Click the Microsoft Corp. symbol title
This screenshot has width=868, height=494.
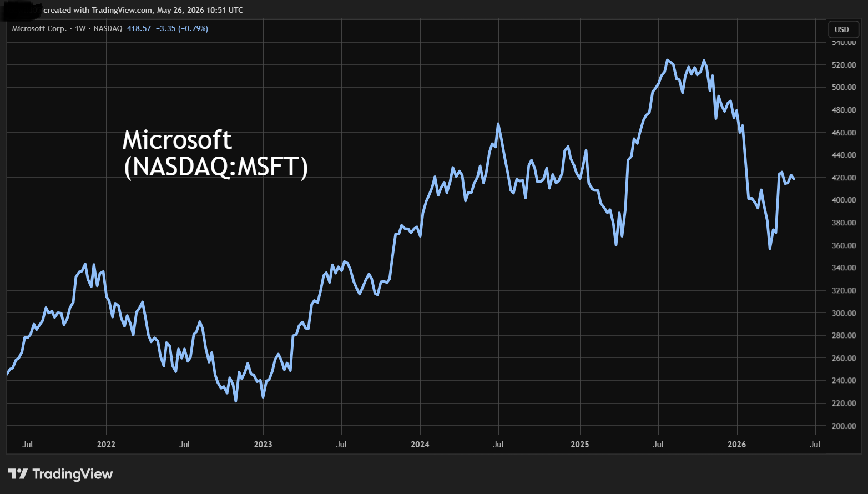click(39, 28)
